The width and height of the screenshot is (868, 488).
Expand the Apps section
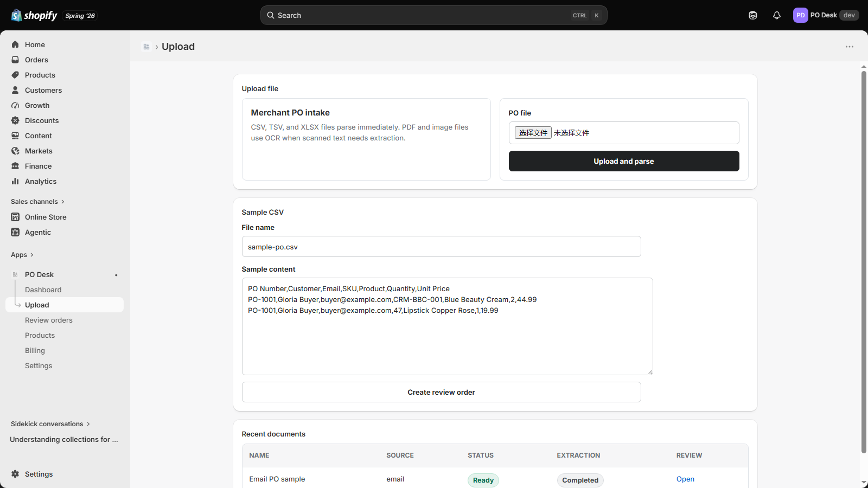point(22,255)
